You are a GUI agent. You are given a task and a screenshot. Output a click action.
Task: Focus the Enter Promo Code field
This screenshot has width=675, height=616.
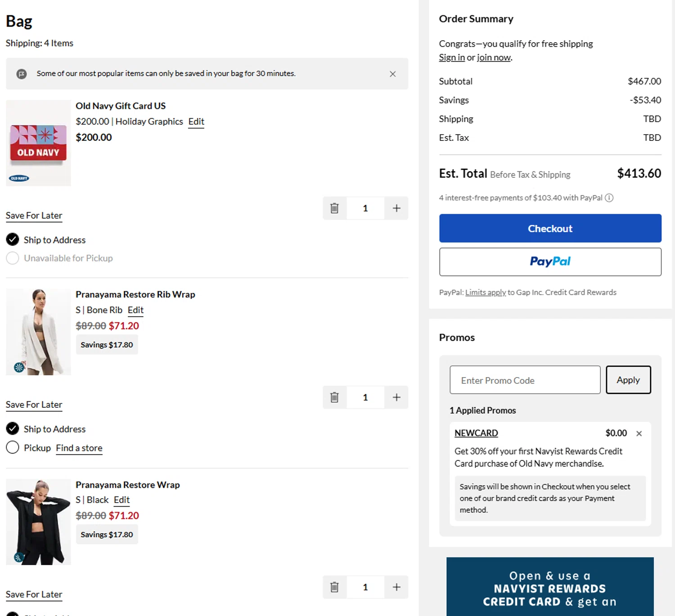[525, 380]
